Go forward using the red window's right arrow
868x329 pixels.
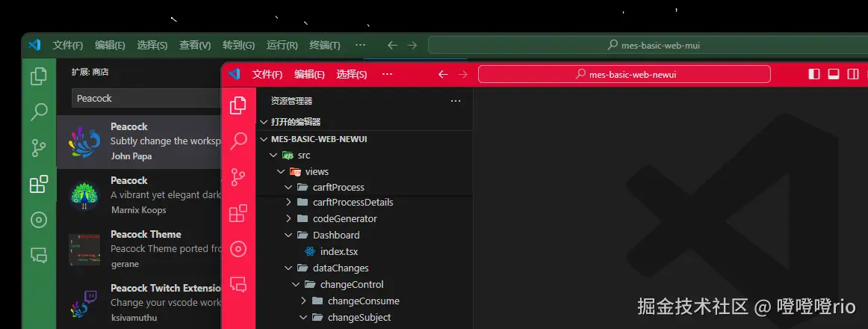coord(463,74)
